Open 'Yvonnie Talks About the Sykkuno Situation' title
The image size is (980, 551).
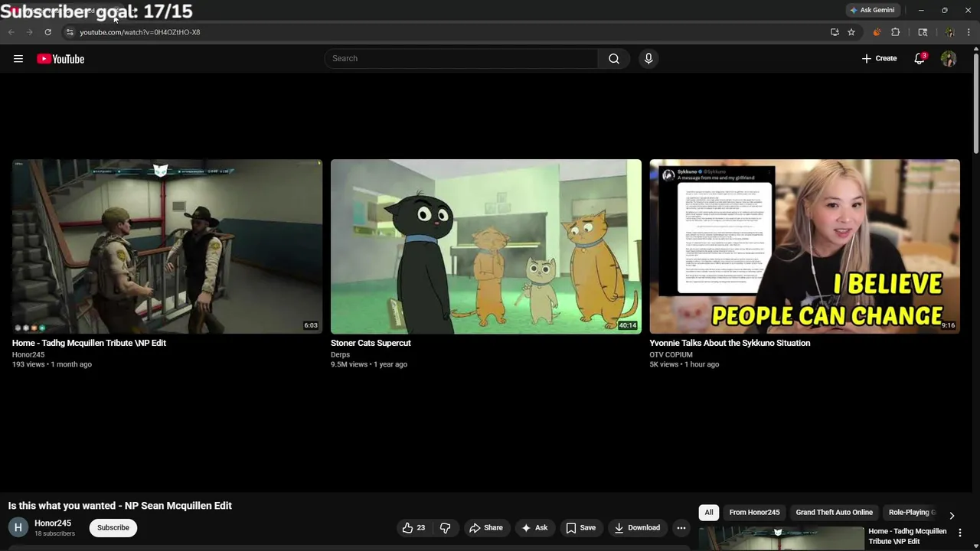[730, 343]
